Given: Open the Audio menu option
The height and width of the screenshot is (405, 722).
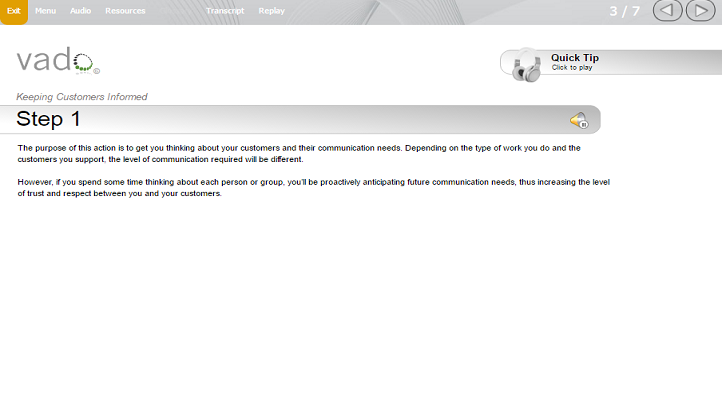Looking at the screenshot, I should click(x=81, y=11).
